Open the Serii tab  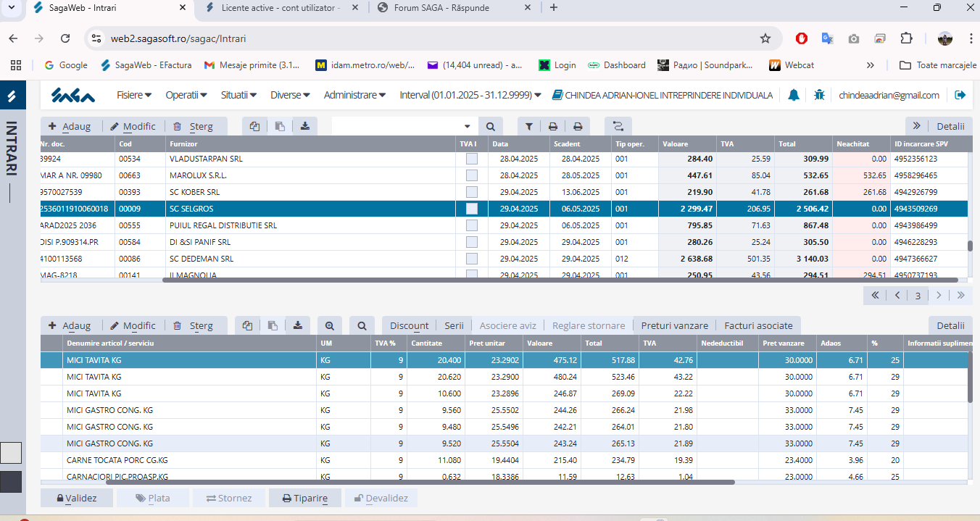[x=454, y=325]
